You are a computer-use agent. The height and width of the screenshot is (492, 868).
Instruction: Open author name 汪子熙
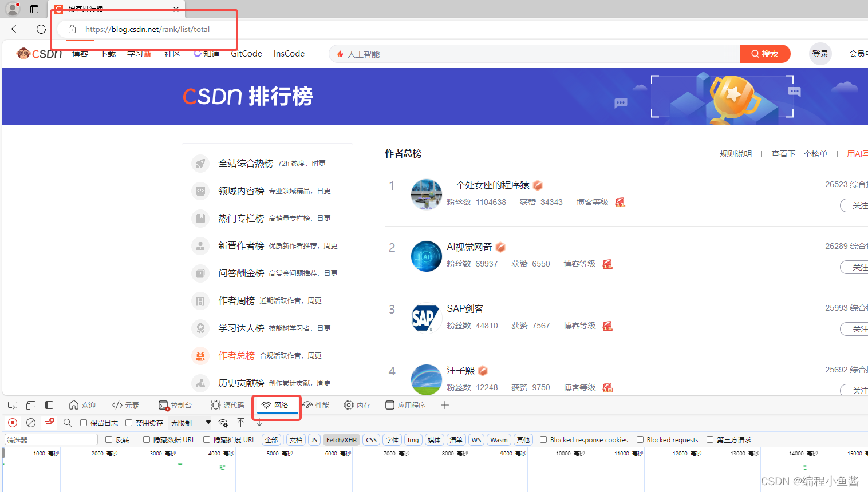pyautogui.click(x=461, y=371)
